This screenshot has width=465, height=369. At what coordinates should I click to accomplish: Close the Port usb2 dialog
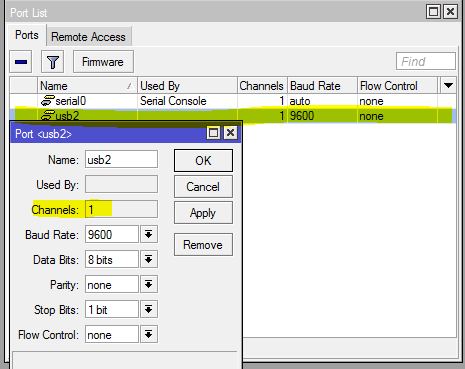coord(230,133)
